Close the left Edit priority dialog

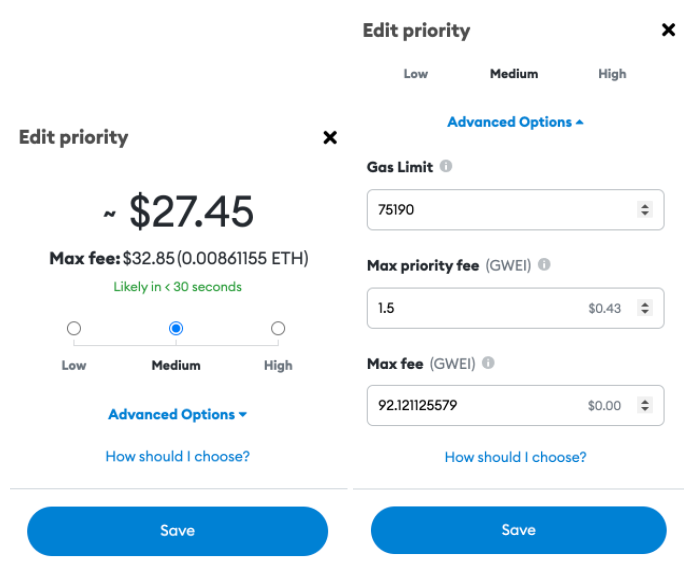pyautogui.click(x=330, y=137)
